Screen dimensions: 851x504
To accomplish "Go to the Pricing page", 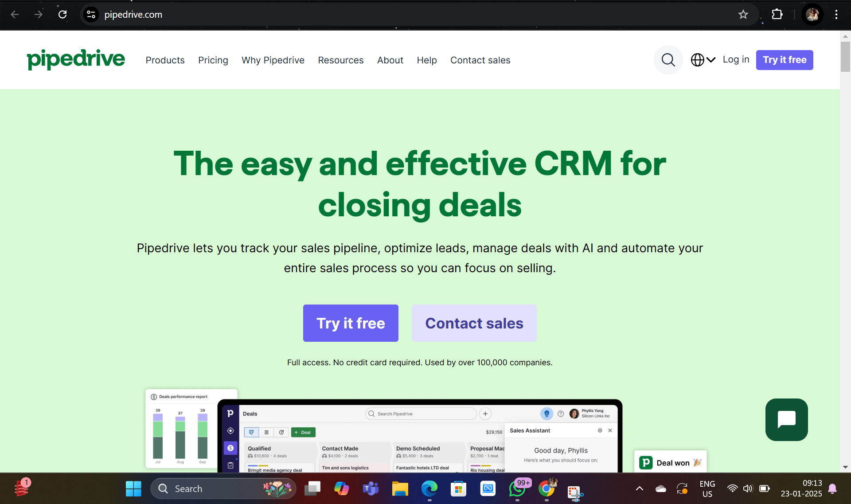I will tap(213, 60).
